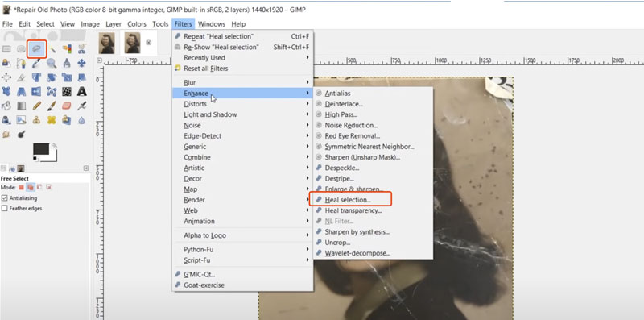Screen dimensions: 644x320
Task: Select the Eraser tool
Action: point(67,106)
